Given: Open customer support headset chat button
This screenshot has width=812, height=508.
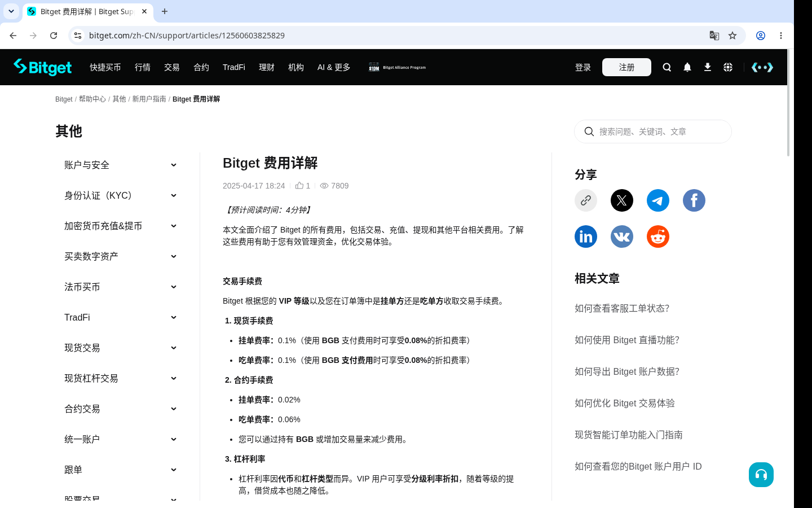Looking at the screenshot, I should [x=761, y=475].
